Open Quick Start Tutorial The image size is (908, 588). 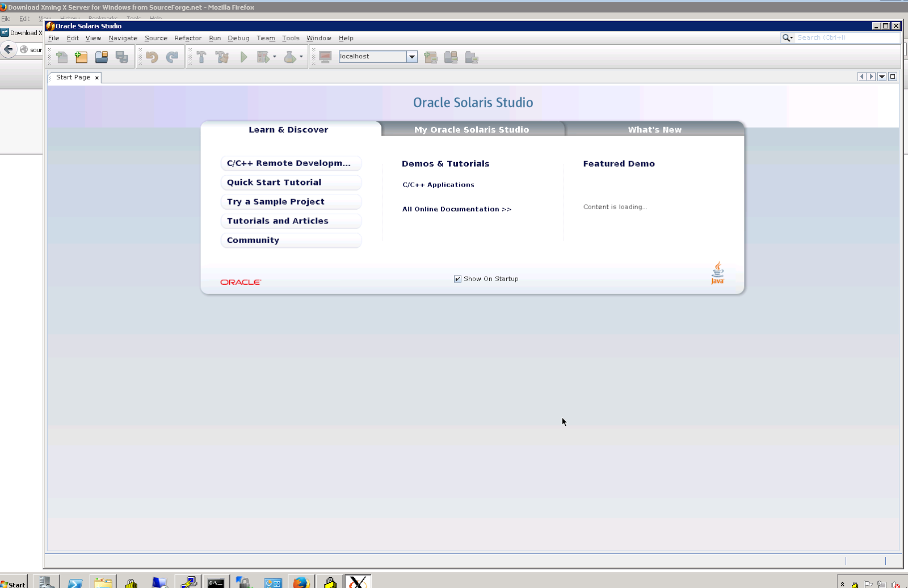click(291, 183)
